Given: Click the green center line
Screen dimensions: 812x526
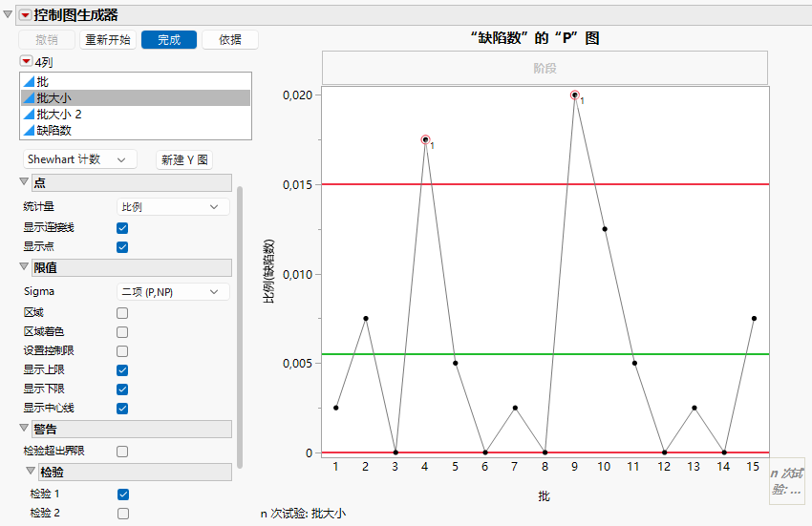Looking at the screenshot, I should click(545, 354).
